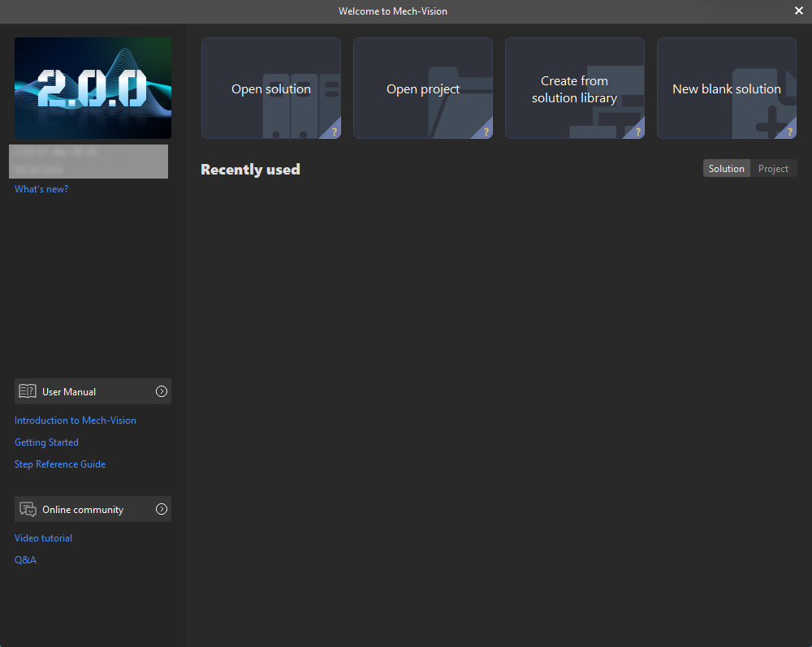Switch recently used list to Project
Screen dimensions: 812x647
(773, 169)
